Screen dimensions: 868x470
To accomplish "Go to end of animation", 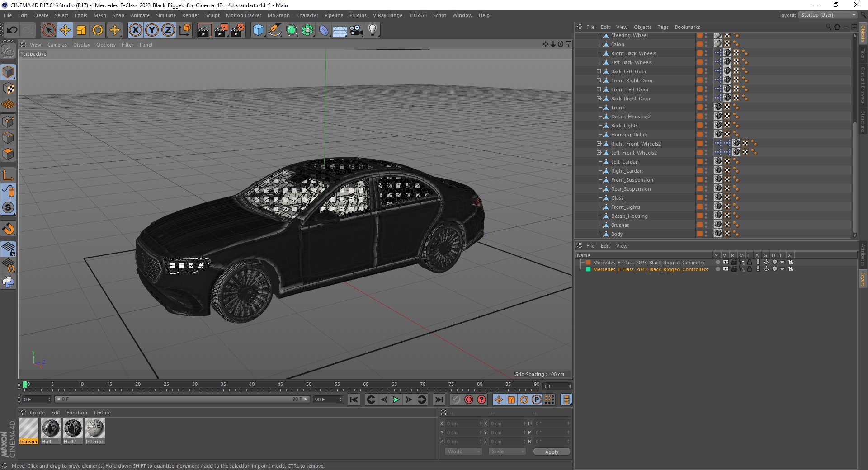I will click(x=439, y=399).
